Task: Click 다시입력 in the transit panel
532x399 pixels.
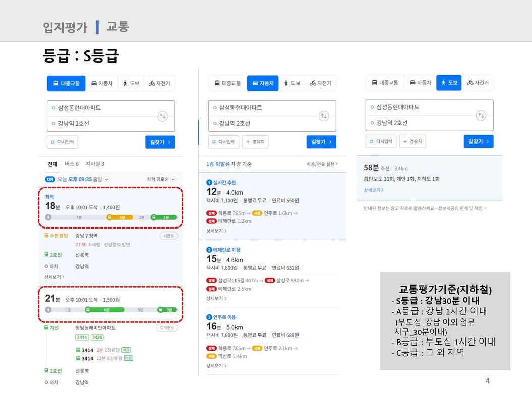Action: coord(63,142)
